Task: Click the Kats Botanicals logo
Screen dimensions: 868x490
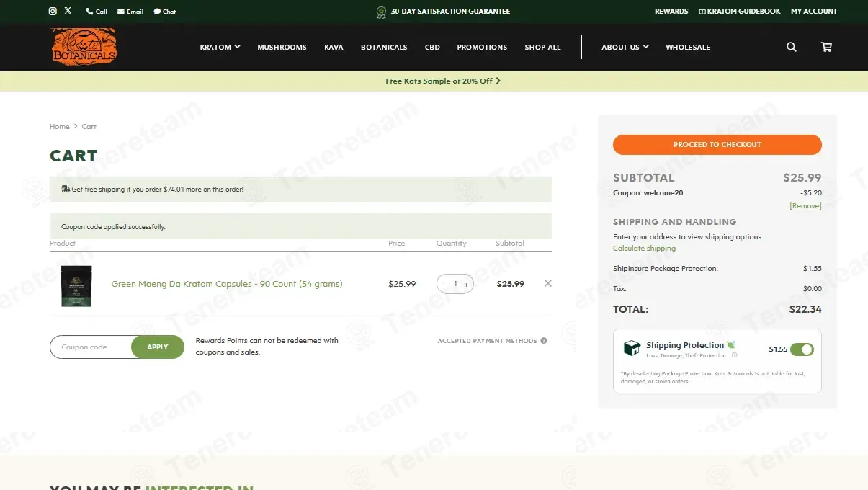Action: (84, 47)
